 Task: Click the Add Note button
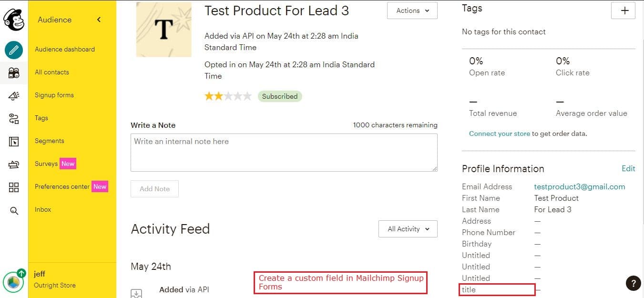[x=154, y=189]
